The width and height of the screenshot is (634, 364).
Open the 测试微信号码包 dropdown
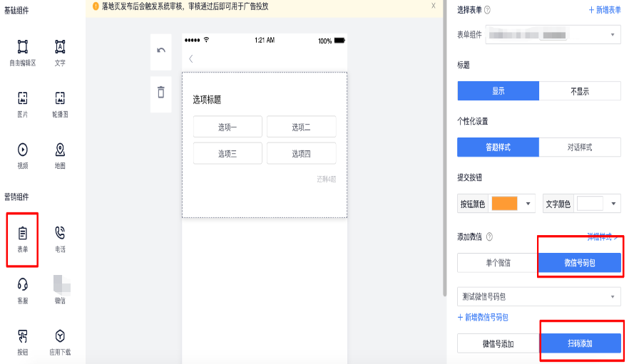539,297
